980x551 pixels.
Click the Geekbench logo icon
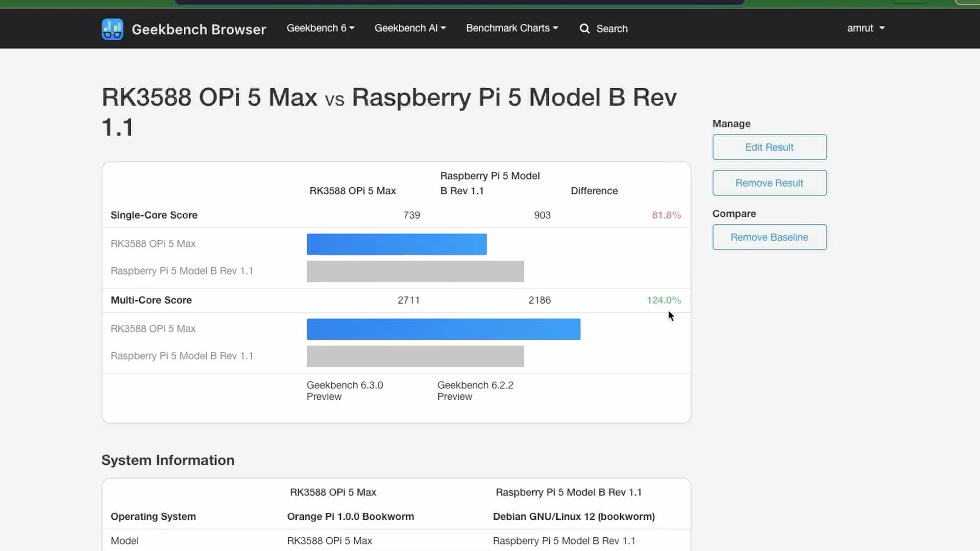tap(112, 29)
